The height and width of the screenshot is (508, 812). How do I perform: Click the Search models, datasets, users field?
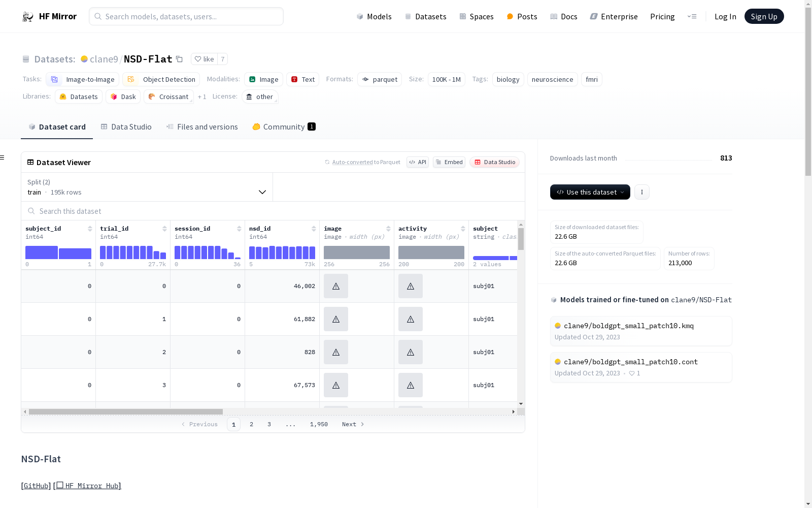[186, 16]
